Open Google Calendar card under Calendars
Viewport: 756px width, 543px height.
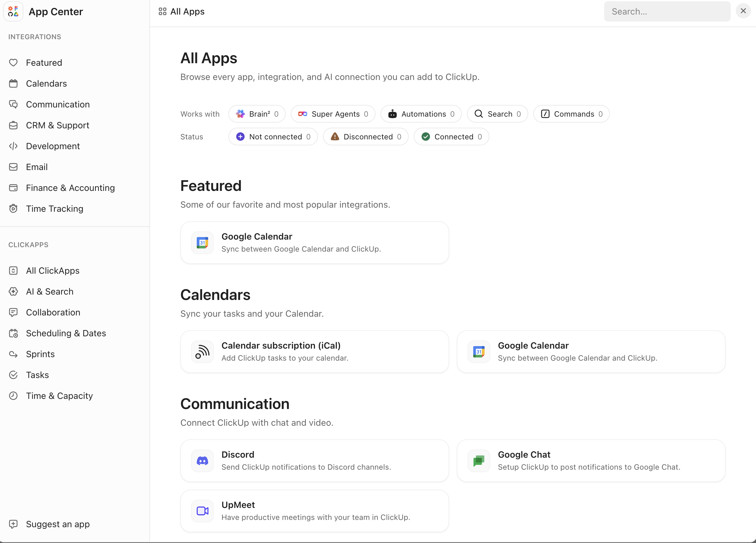click(x=591, y=351)
